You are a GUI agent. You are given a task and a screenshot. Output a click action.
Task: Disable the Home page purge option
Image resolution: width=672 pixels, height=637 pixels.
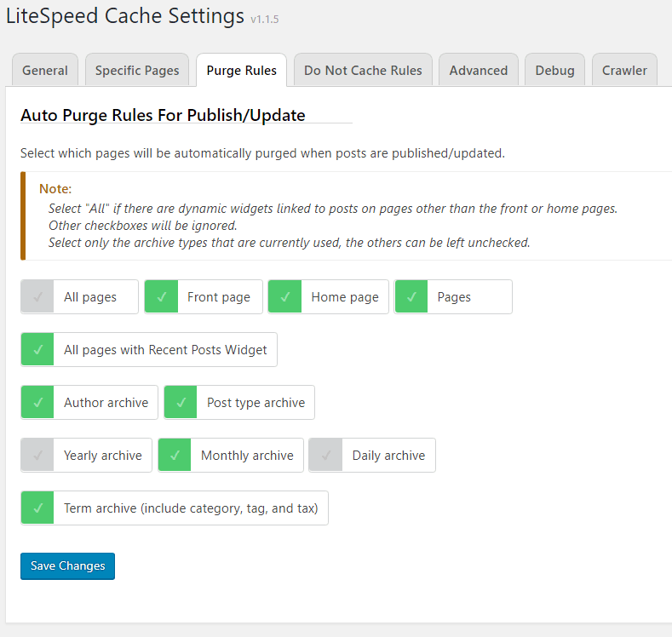[285, 297]
